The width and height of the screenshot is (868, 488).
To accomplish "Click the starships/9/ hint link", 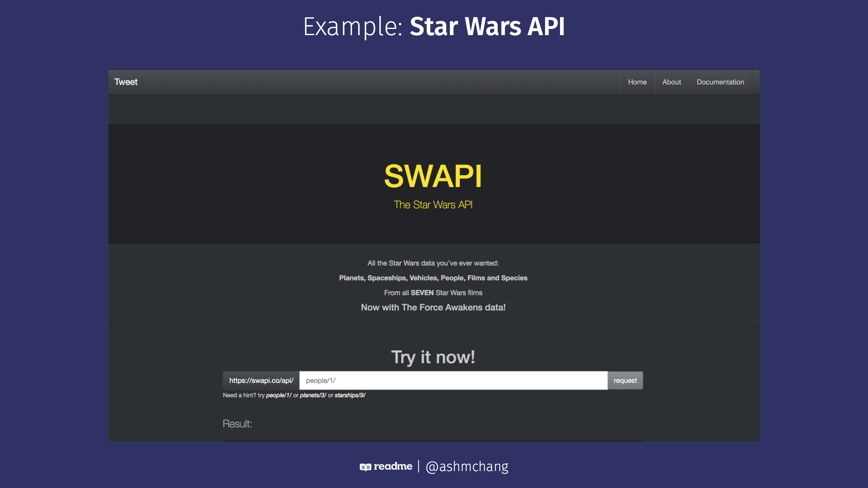I will click(350, 395).
